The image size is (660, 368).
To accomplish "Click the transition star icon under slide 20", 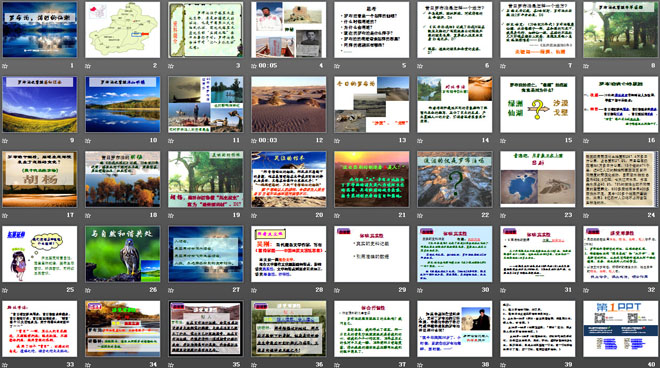I will [x=254, y=216].
